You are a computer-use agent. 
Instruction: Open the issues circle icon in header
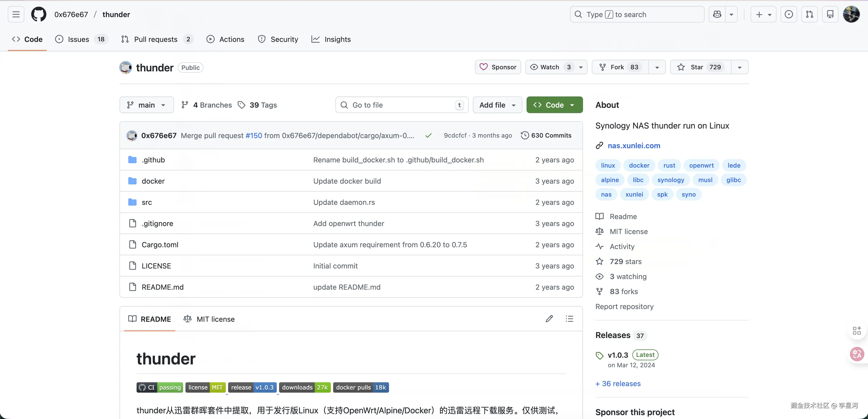tap(789, 14)
